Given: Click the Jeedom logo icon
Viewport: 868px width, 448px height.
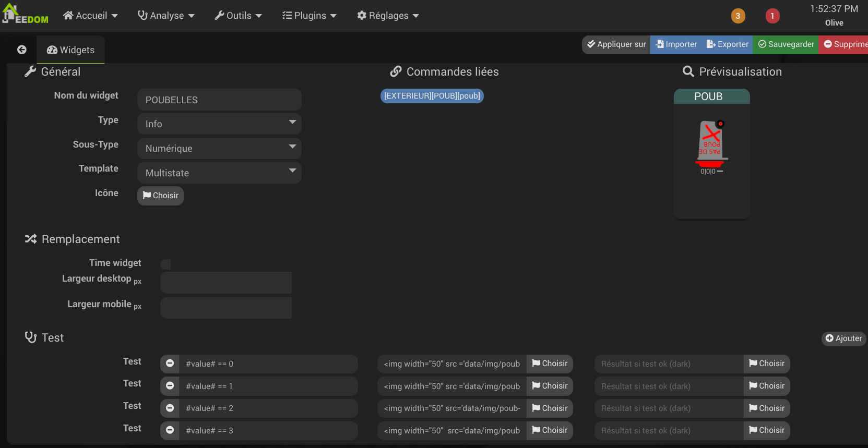Looking at the screenshot, I should pyautogui.click(x=25, y=14).
